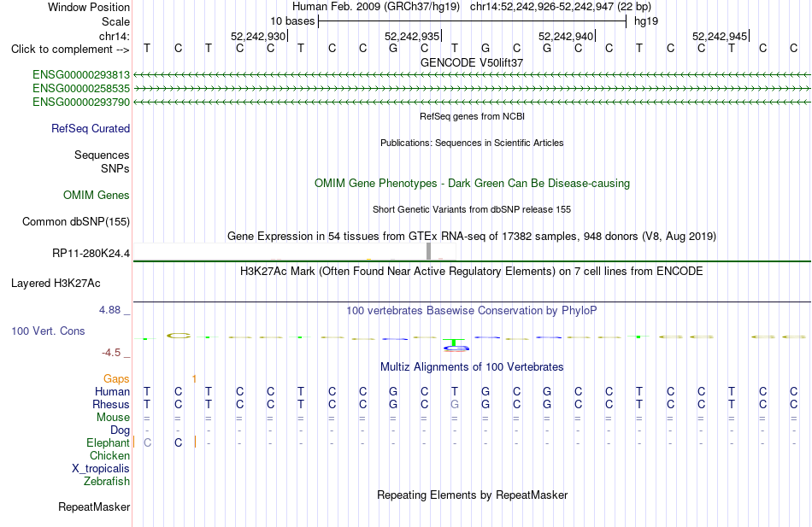Click the GENCODE V50lift37 track title
Viewport: 812px width, 527px height.
coord(472,62)
